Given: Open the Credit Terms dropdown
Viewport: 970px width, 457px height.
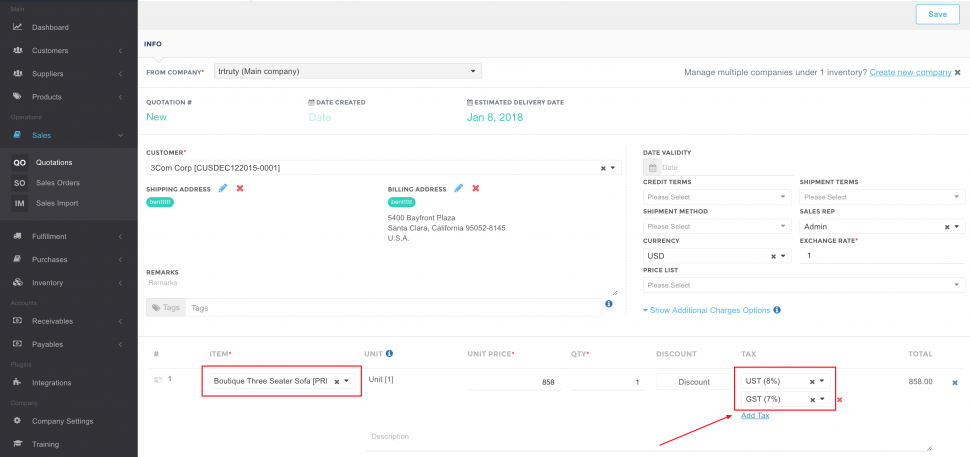Looking at the screenshot, I should (x=717, y=197).
